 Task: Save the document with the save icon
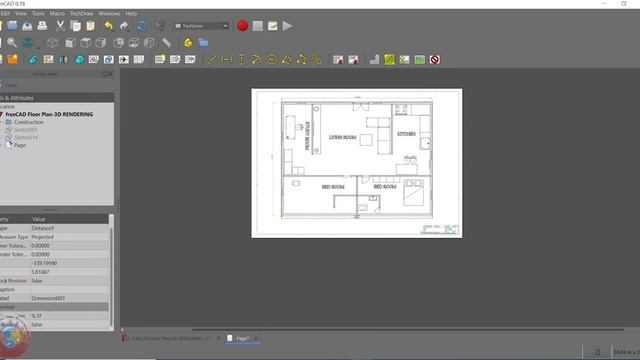pos(27,26)
